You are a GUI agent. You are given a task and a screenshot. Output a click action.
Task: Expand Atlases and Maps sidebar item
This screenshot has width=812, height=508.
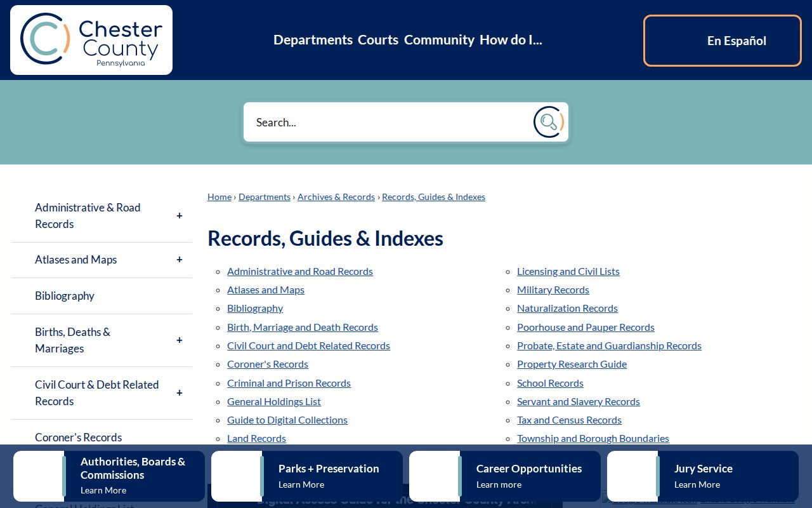point(180,260)
